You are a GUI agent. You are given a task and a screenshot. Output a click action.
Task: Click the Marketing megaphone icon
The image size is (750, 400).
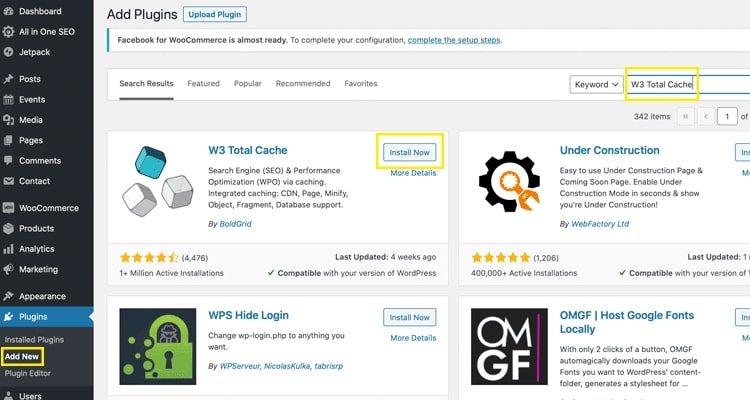(8, 269)
